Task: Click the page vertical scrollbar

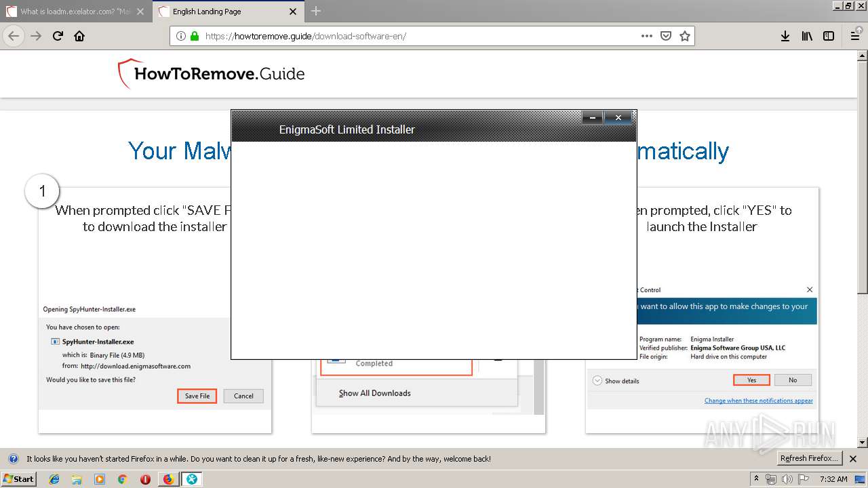Action: (863, 176)
